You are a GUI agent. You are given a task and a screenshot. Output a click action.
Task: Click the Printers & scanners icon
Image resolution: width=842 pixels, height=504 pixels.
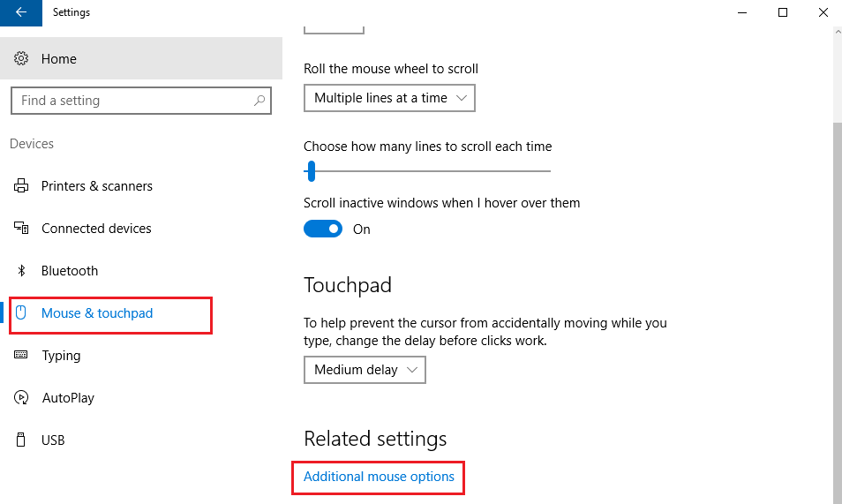pyautogui.click(x=22, y=186)
